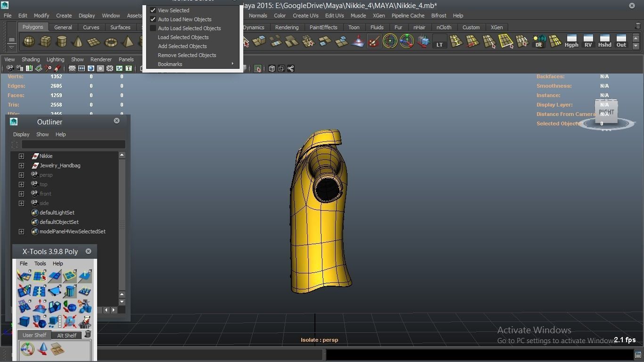
Task: Click the select camera icon in panel toolbar
Action: (10, 68)
